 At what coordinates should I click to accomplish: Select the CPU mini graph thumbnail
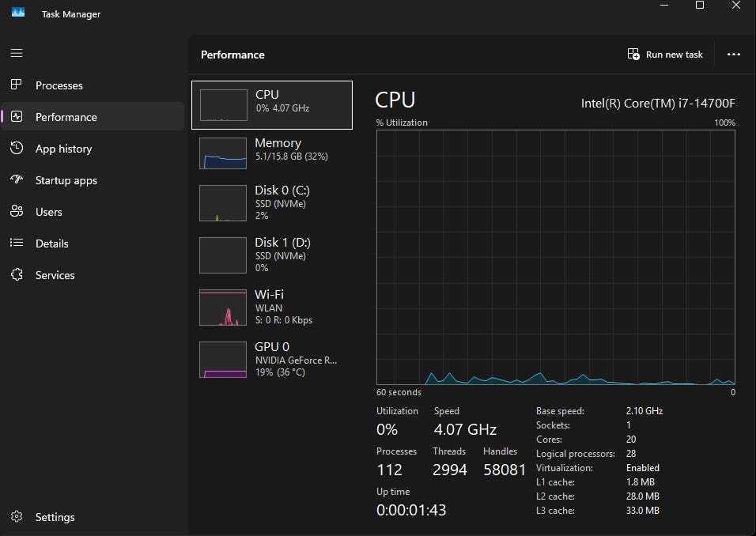[224, 105]
